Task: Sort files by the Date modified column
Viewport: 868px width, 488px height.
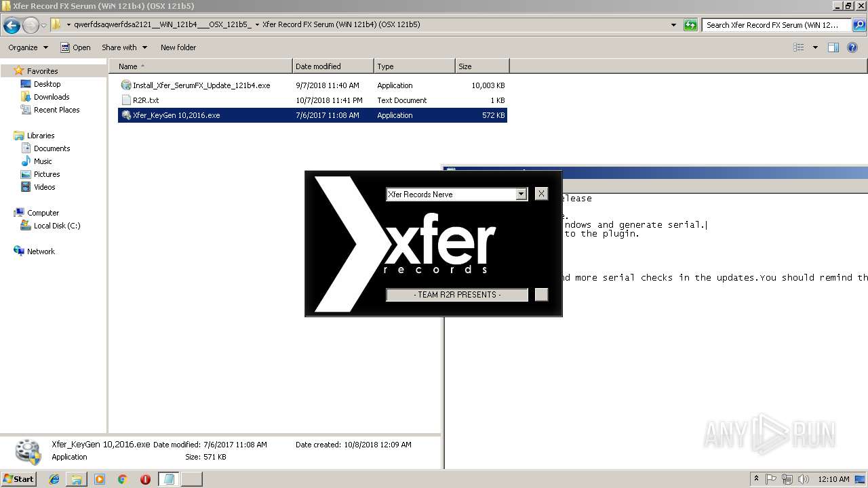Action: point(333,66)
